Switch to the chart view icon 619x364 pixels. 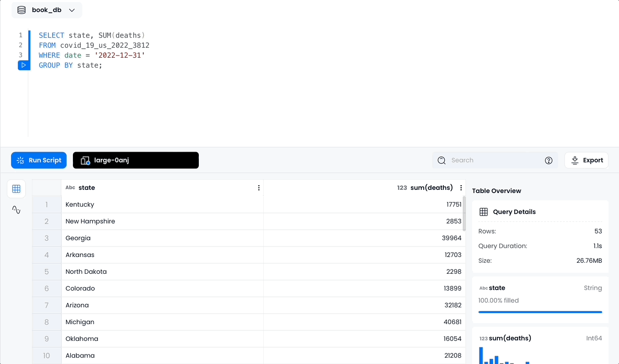pyautogui.click(x=16, y=210)
